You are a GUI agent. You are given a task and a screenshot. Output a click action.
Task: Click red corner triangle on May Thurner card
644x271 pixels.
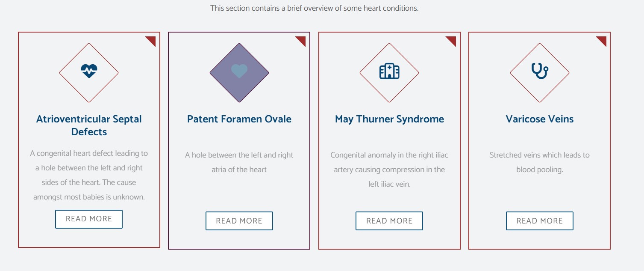pyautogui.click(x=452, y=40)
